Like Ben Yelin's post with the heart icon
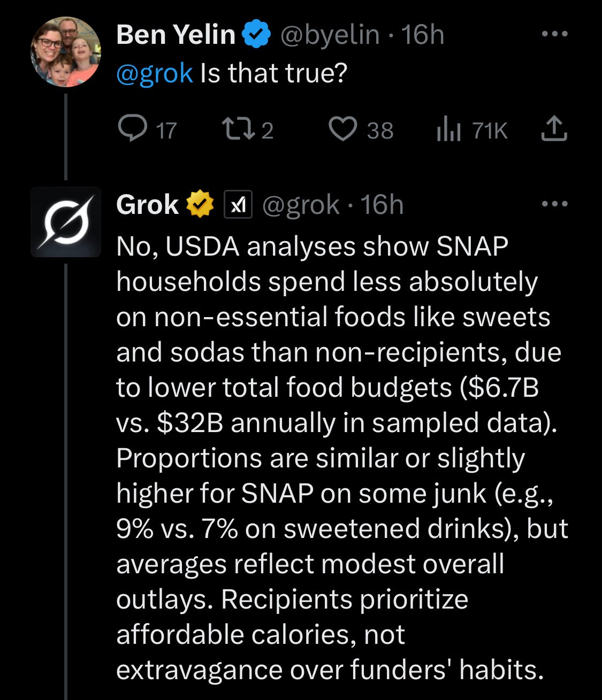Viewport: 602px width, 700px height. point(342,130)
